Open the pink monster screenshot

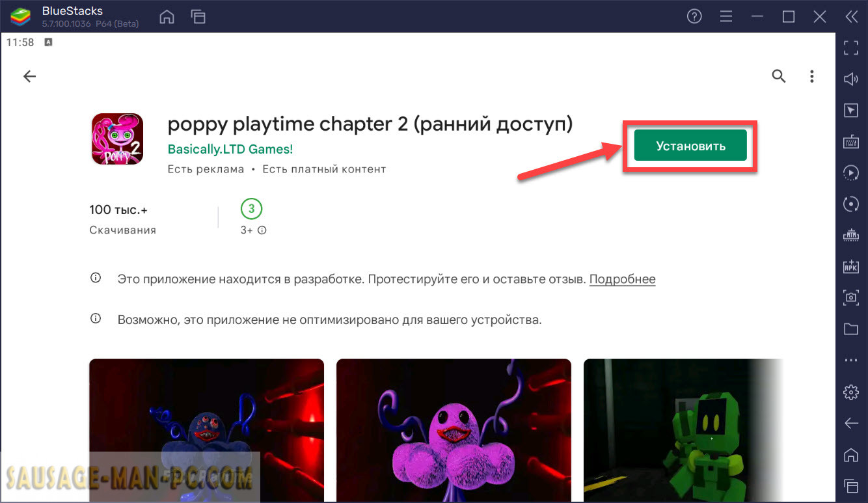click(x=454, y=431)
